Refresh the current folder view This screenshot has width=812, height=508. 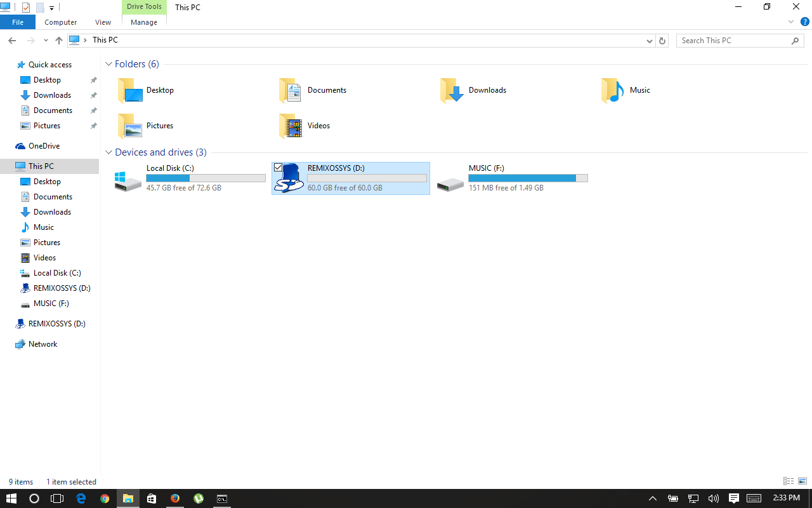point(662,40)
